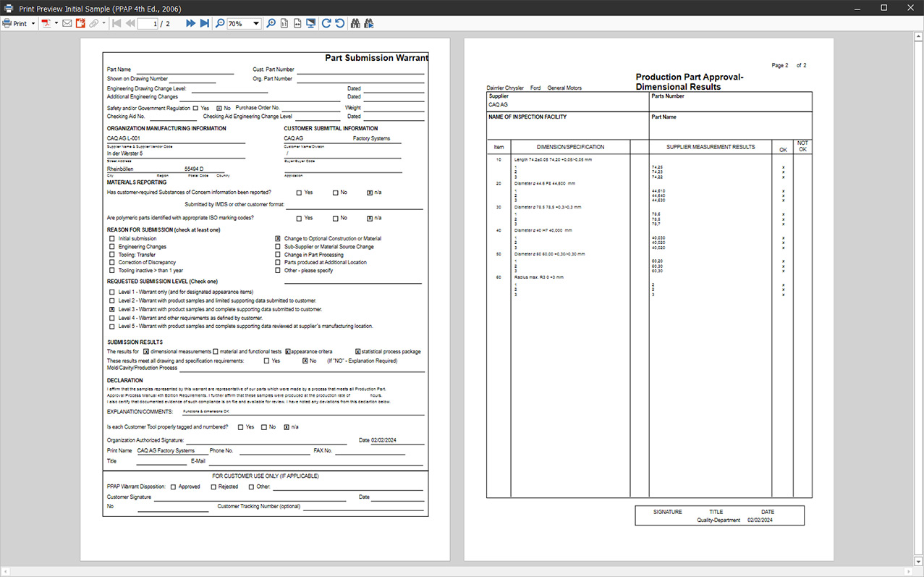The width and height of the screenshot is (924, 577).
Task: Send the document by e-mail envelope icon
Action: coord(67,24)
